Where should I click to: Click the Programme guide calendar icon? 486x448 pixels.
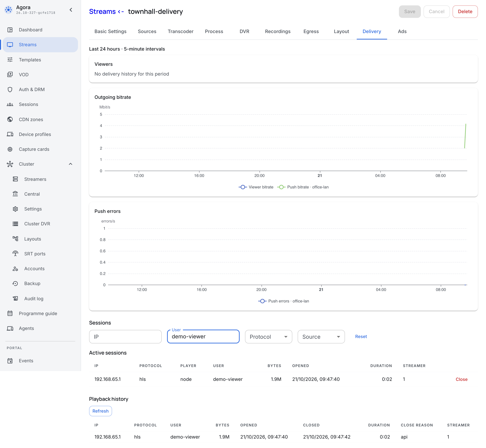[10, 313]
